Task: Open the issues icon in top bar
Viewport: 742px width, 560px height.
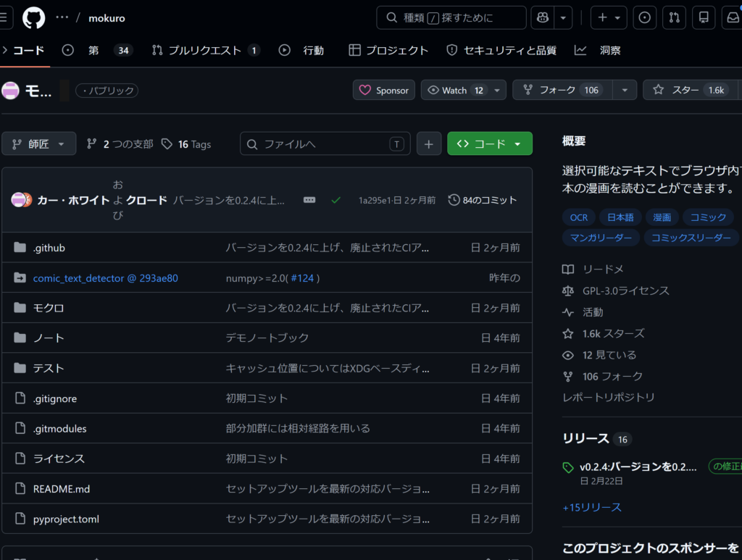Action: pos(644,18)
